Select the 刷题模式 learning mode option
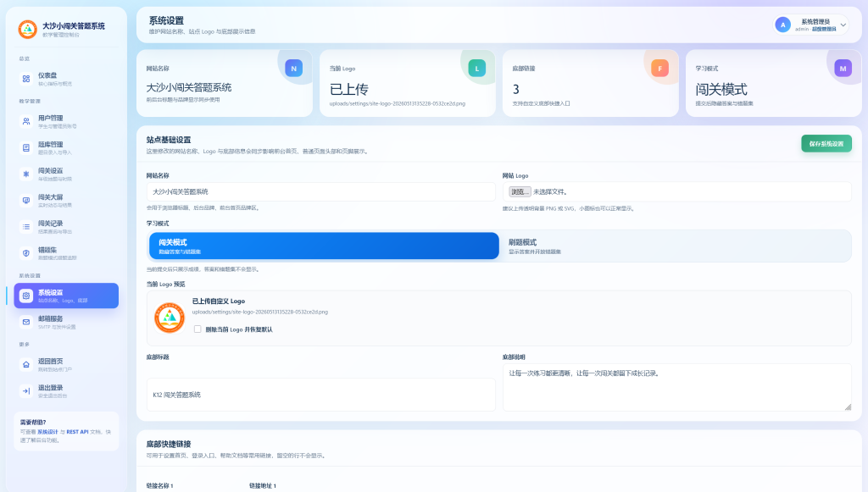 coord(675,246)
